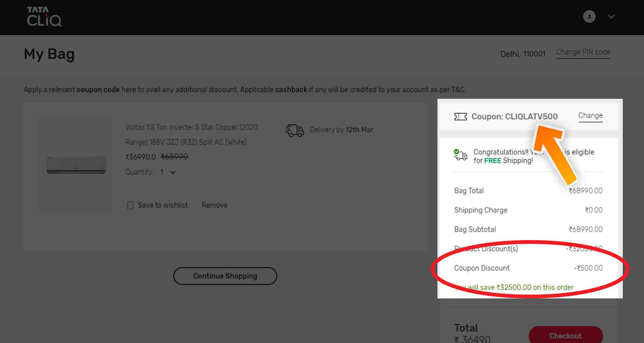Screen dimensions: 644x343
Task: Click the Delhi, 110001 location text
Action: point(523,54)
